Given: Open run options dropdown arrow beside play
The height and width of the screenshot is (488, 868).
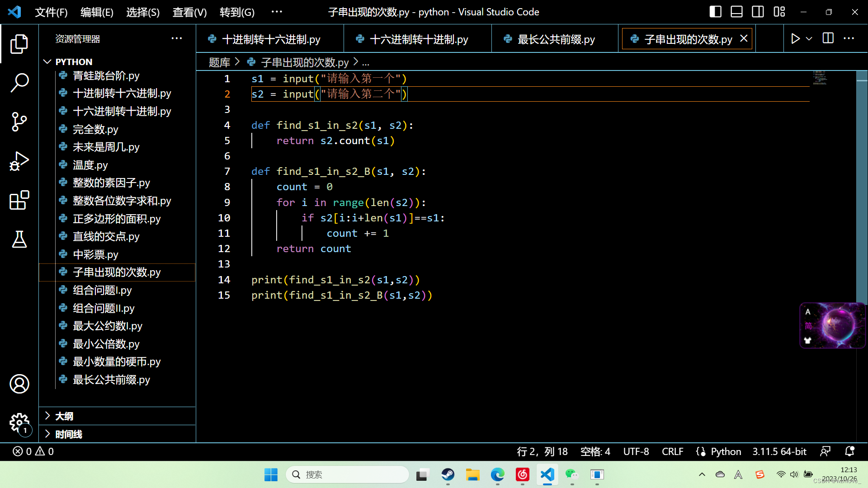Looking at the screenshot, I should point(809,39).
